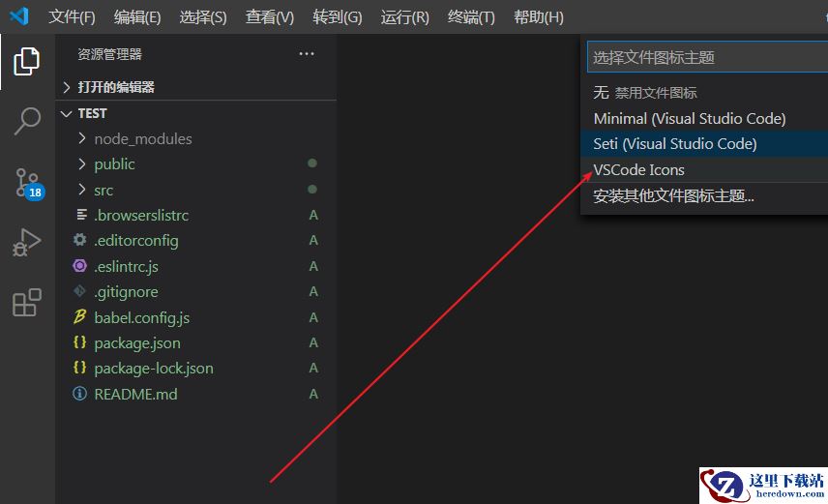The image size is (828, 504).
Task: Open the 运行(R) menu
Action: [405, 16]
